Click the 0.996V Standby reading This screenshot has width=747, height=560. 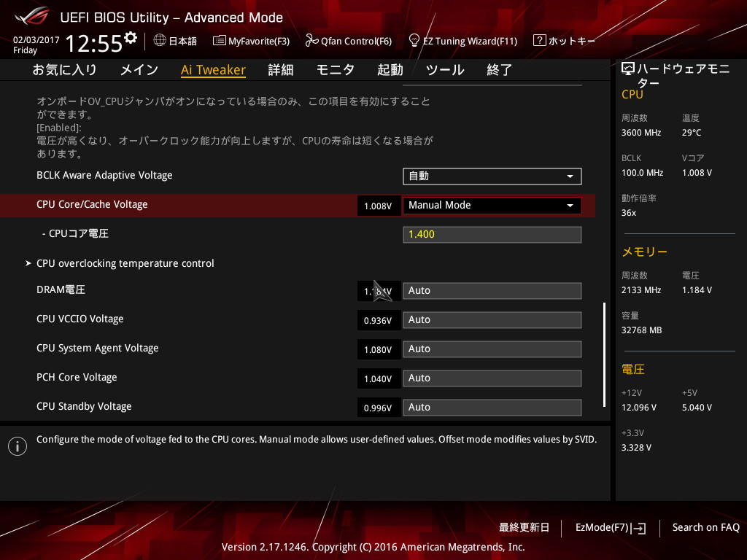pos(378,408)
